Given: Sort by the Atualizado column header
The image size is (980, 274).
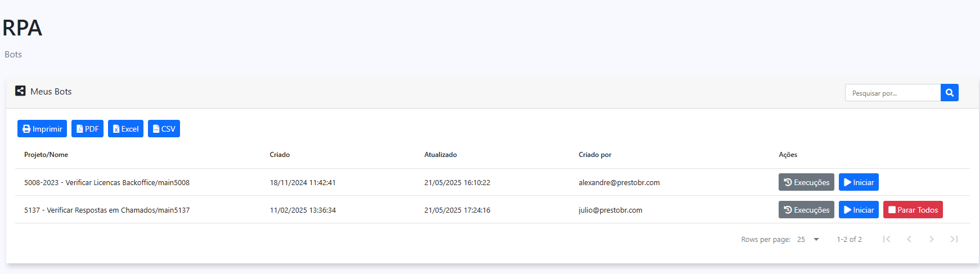Looking at the screenshot, I should tap(440, 155).
